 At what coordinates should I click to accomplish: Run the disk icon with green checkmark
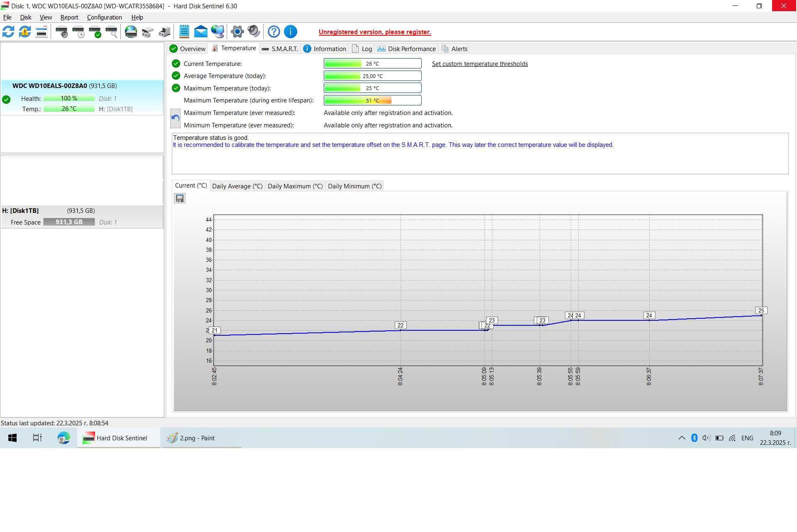[95, 32]
